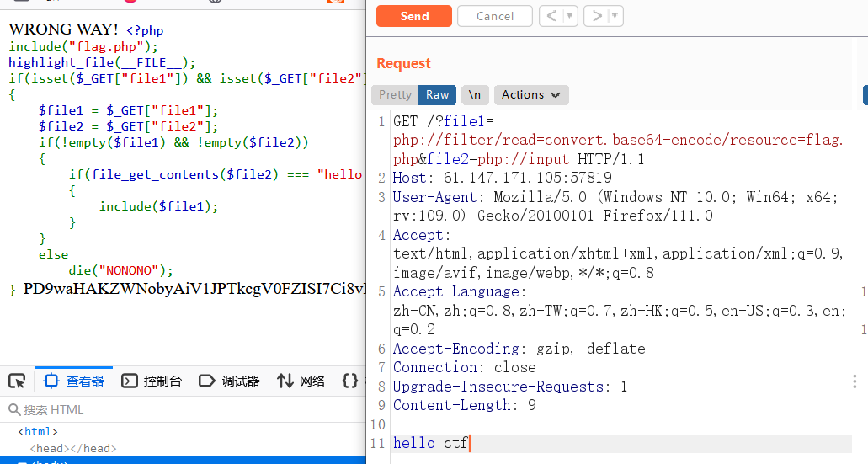Click the GET request line in editor
The width and height of the screenshot is (868, 464).
coord(618,140)
